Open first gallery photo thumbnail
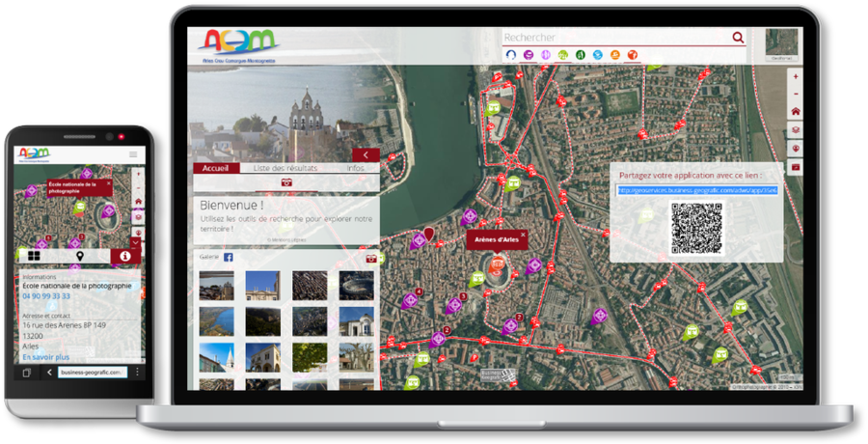868x444 pixels. point(215,285)
